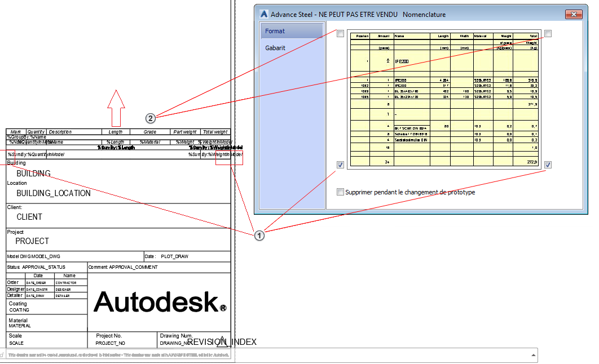Screen dimensions: 599x364
Task: Tick 'Supprimer pendant le changement de prototype'
Action: click(x=340, y=192)
